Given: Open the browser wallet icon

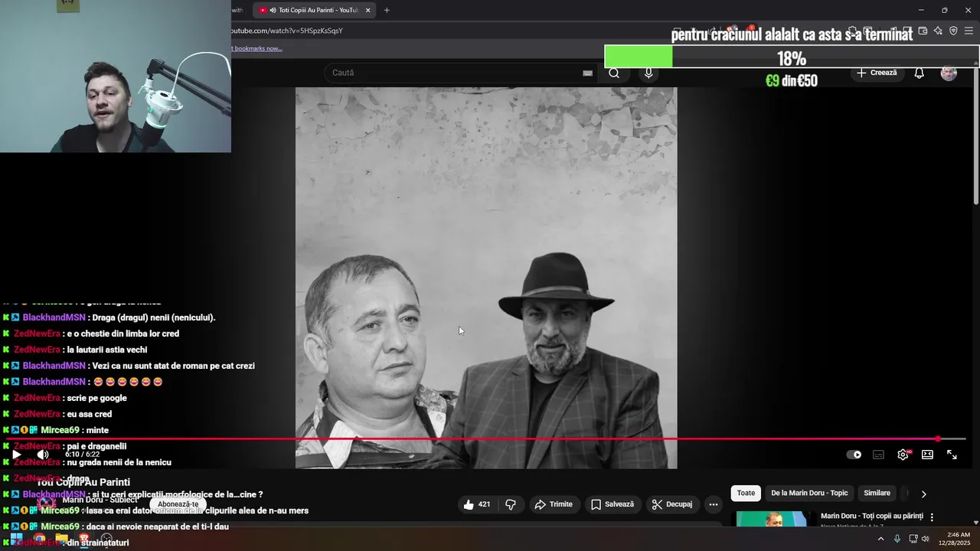Looking at the screenshot, I should [x=923, y=31].
